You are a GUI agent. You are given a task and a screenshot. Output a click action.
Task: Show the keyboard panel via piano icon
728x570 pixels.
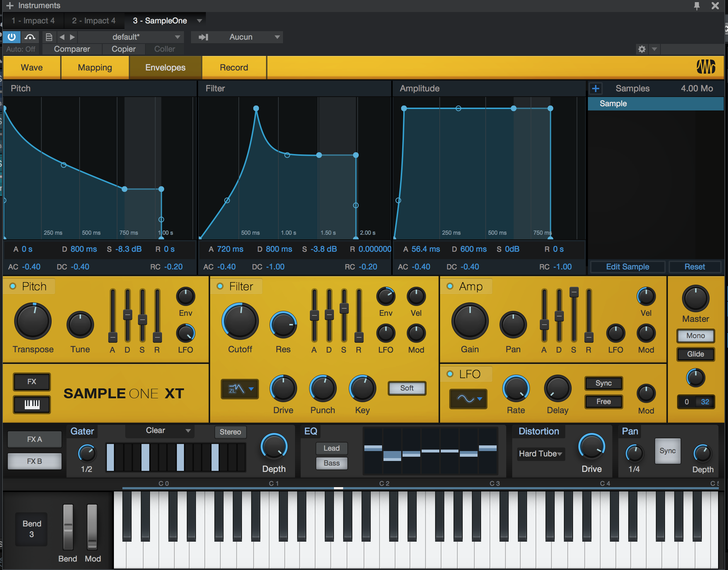[x=32, y=404]
